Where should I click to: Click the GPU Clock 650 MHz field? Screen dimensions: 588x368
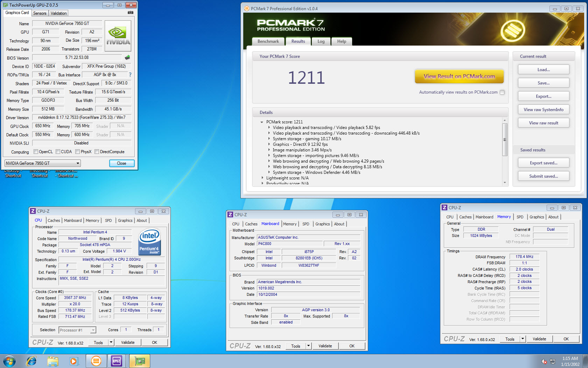[42, 126]
